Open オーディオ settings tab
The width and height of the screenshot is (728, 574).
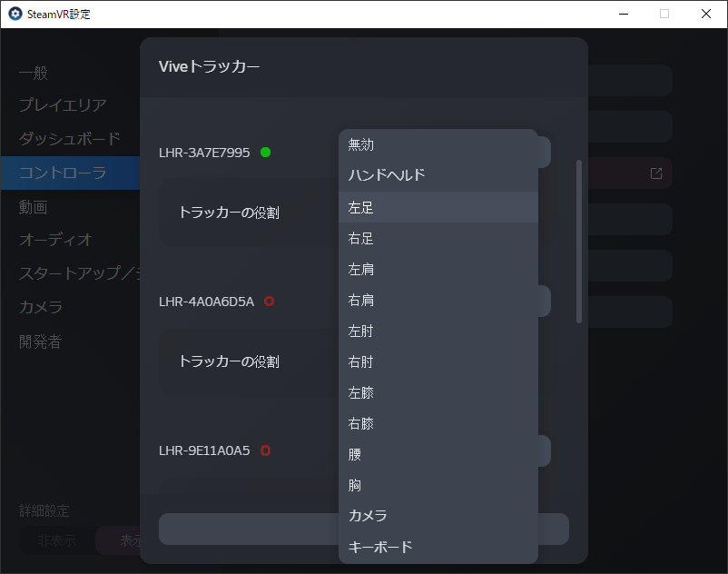point(70,240)
